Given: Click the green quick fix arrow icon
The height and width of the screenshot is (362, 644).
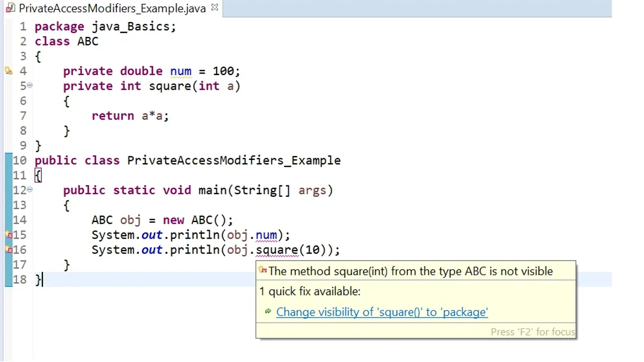Looking at the screenshot, I should (268, 312).
